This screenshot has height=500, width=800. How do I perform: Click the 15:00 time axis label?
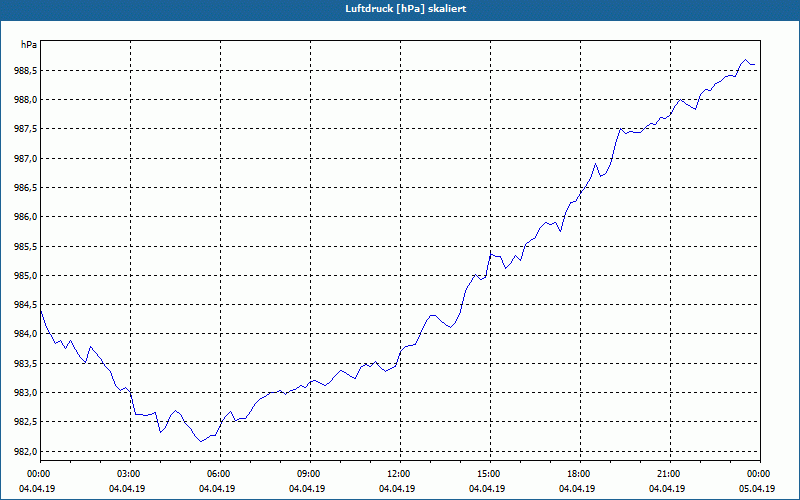[x=487, y=474]
